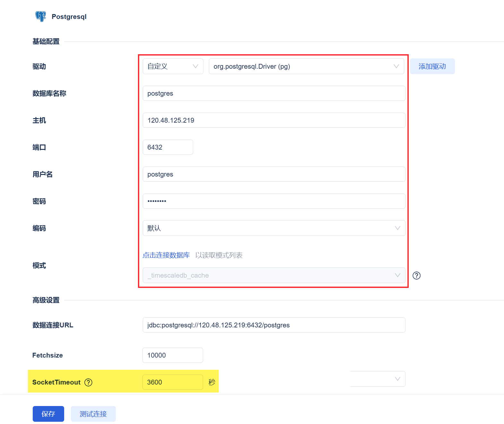Viewport: 504px width, 424px height.
Task: Open the partially hidden dropdown right of SocketTimeout
Action: 378,379
